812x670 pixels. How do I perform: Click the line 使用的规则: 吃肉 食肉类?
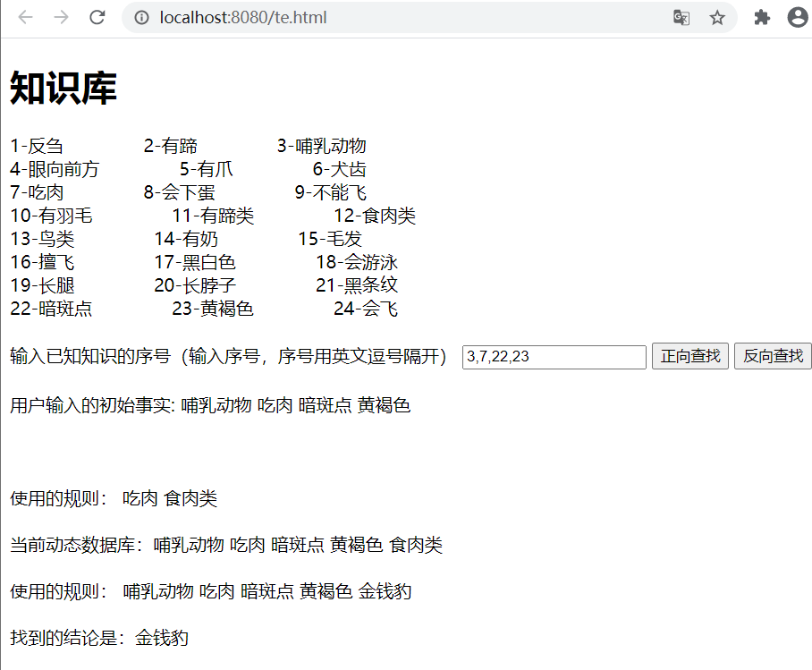[x=114, y=499]
